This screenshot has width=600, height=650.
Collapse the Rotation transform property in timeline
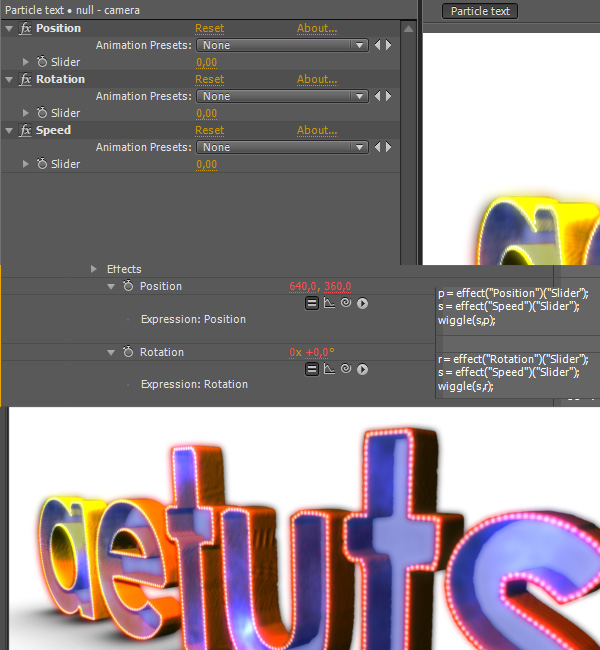111,353
